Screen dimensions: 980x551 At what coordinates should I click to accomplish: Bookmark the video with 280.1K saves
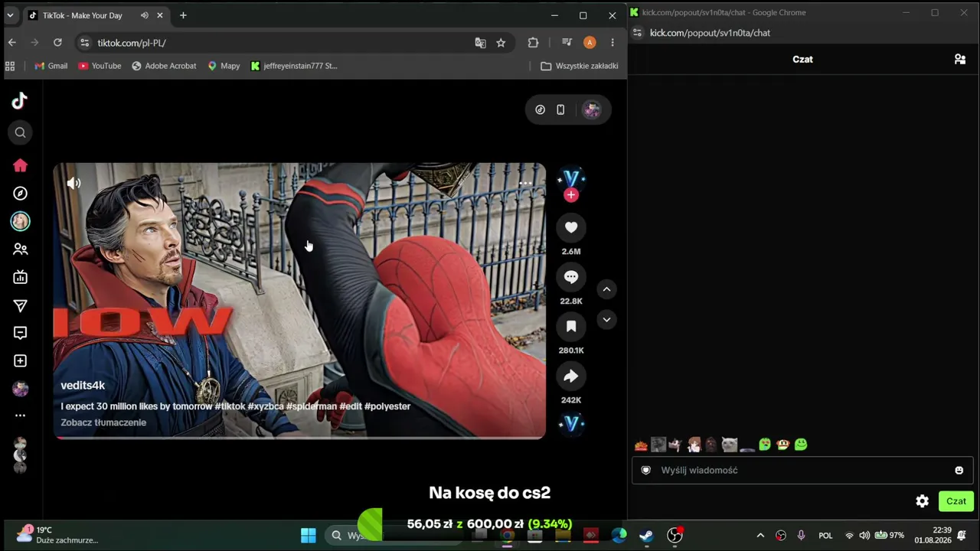571,327
